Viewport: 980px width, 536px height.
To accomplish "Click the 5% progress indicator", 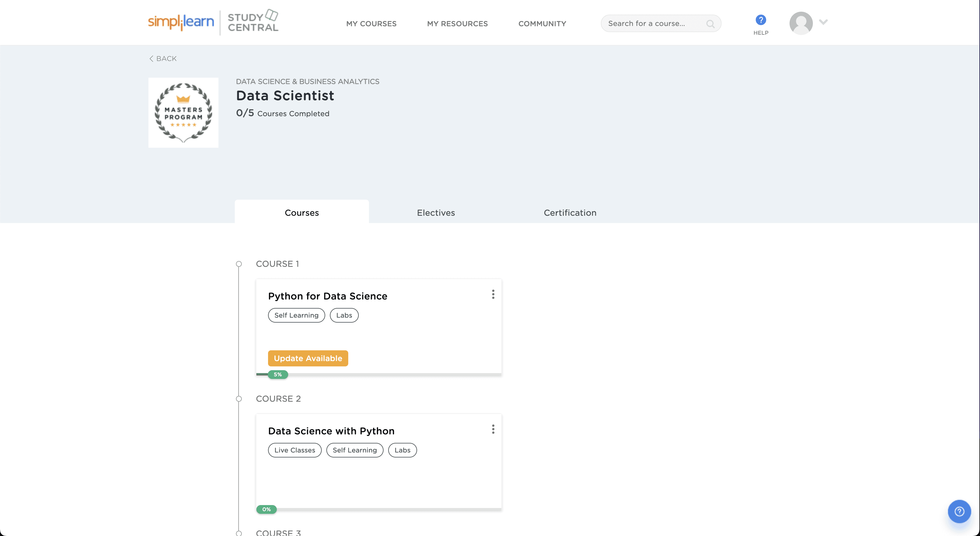I will [x=278, y=375].
